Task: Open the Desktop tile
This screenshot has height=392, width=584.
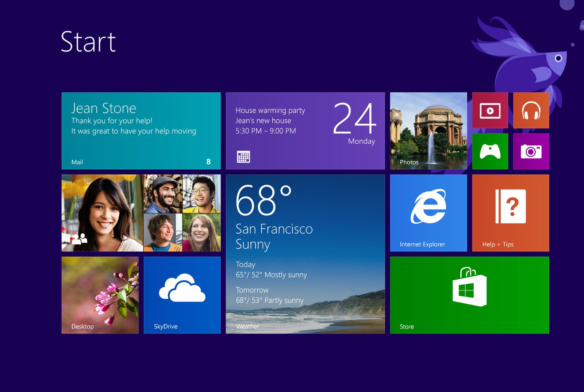Action: pos(100,295)
